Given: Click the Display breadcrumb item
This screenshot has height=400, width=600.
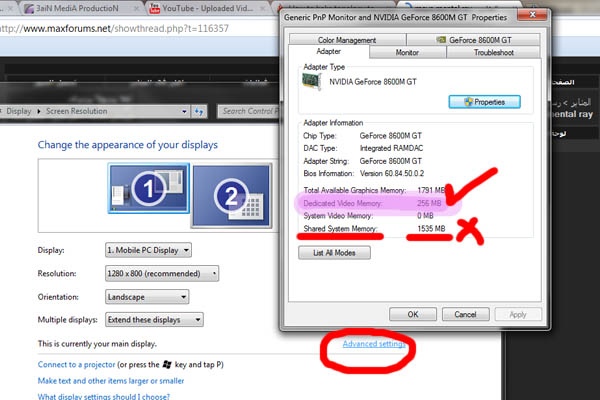Looking at the screenshot, I should click(x=18, y=111).
